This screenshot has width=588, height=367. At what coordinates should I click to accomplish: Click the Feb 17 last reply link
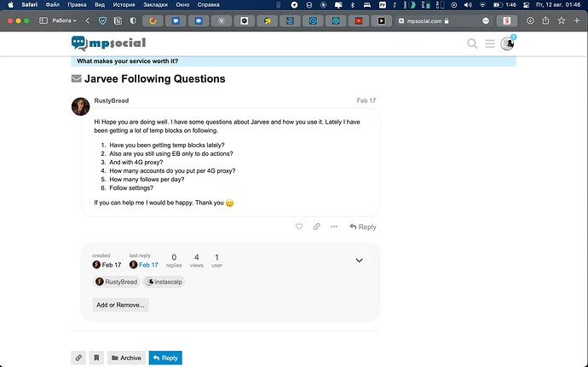tap(148, 265)
